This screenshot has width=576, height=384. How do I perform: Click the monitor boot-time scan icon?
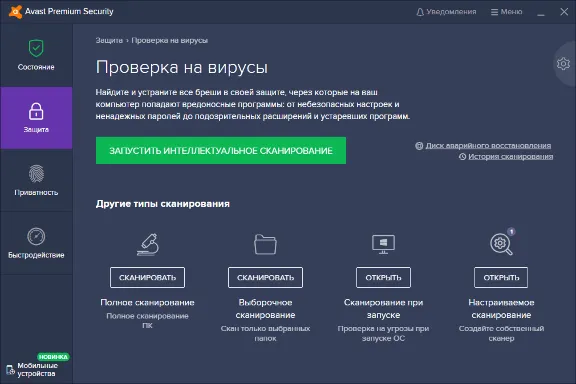tap(383, 244)
